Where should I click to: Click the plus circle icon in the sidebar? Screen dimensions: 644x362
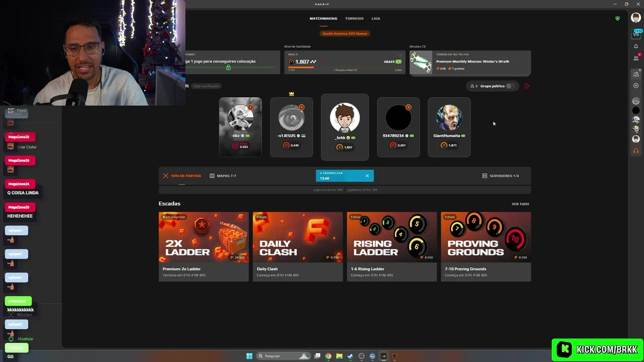636,85
